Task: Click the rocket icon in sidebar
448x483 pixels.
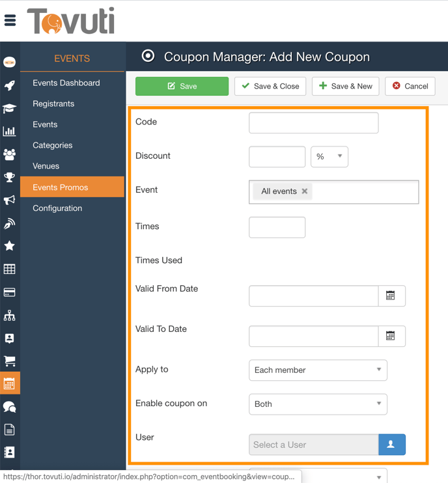Action: tap(10, 86)
